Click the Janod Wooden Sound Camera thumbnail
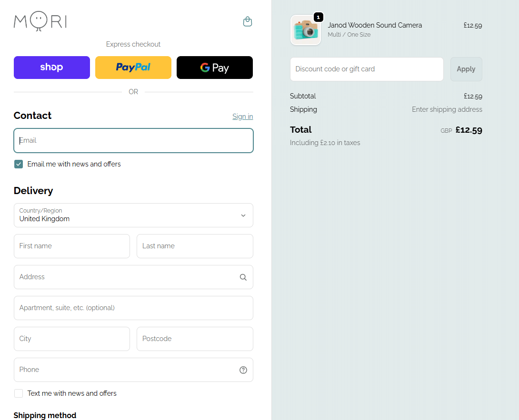The image size is (519, 420). click(x=306, y=30)
